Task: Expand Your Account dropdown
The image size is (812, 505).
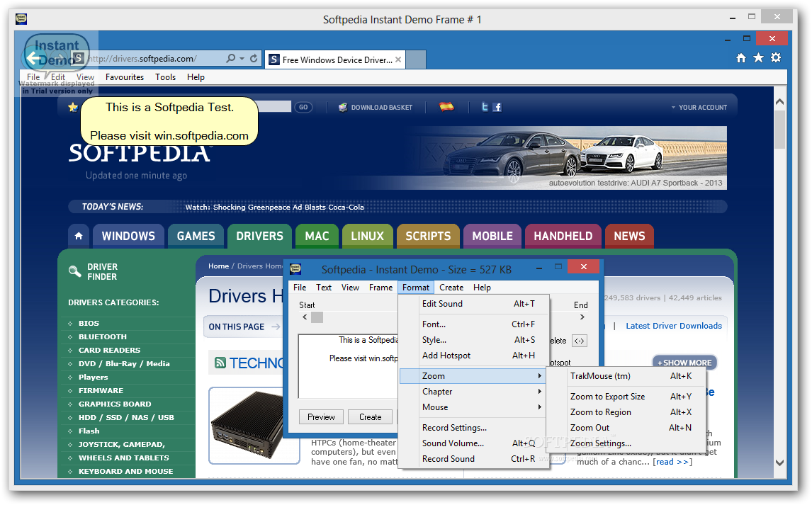Action: (699, 107)
